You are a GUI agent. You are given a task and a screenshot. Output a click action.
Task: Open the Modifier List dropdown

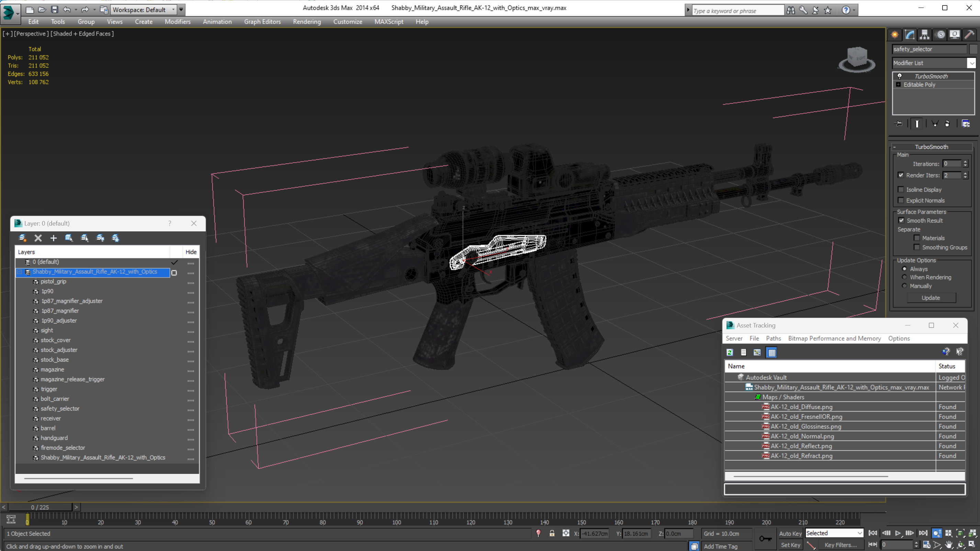[971, 63]
